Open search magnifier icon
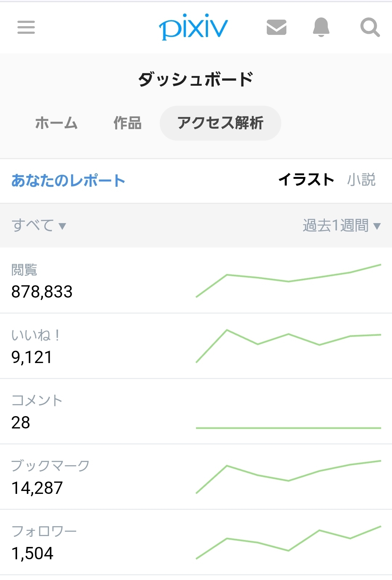Image resolution: width=392 pixels, height=580 pixels. (x=370, y=27)
